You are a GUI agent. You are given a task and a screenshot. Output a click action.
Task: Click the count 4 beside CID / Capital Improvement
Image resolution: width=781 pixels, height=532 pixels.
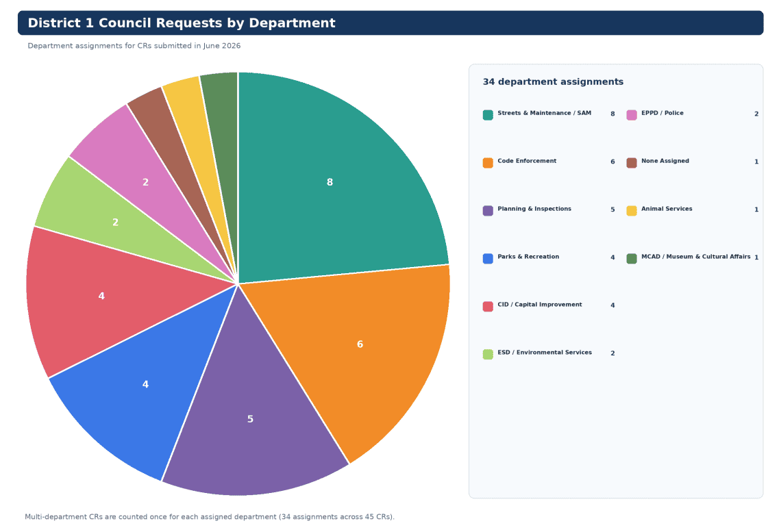612,305
